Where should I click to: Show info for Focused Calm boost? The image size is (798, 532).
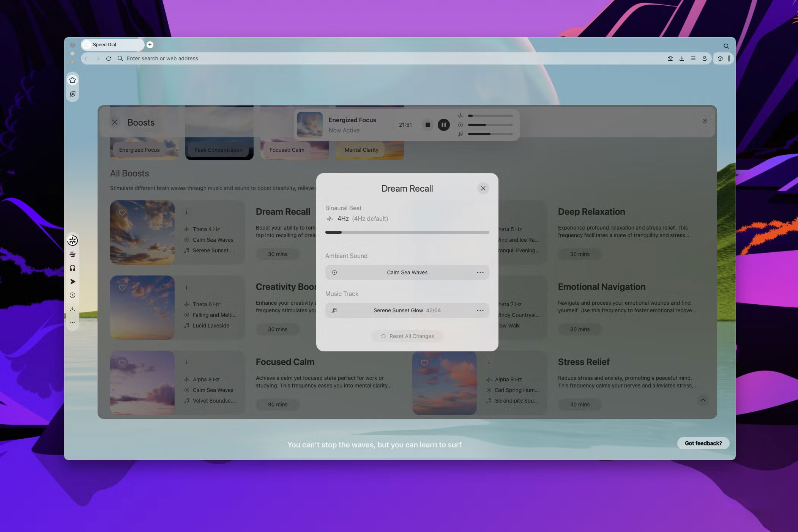pos(186,363)
